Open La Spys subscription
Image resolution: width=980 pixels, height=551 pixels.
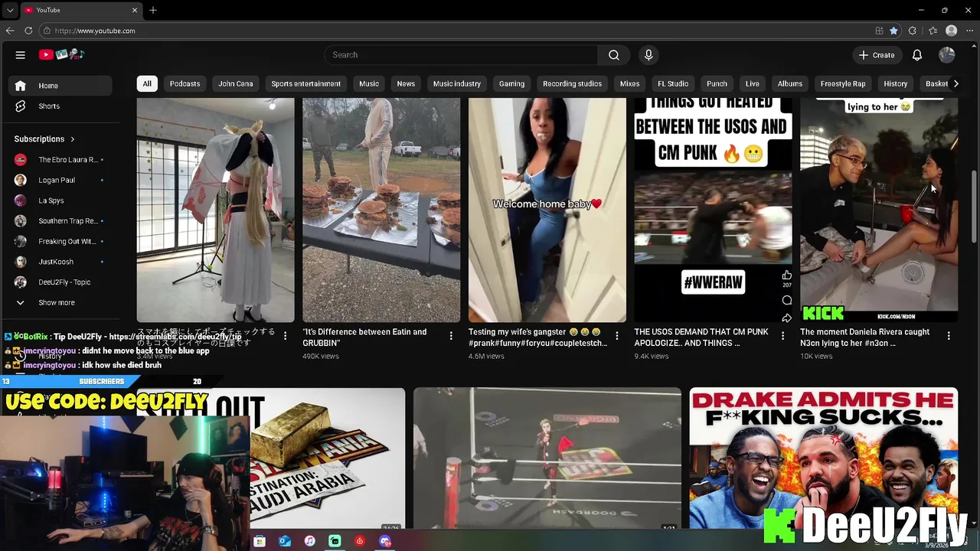coord(60,201)
